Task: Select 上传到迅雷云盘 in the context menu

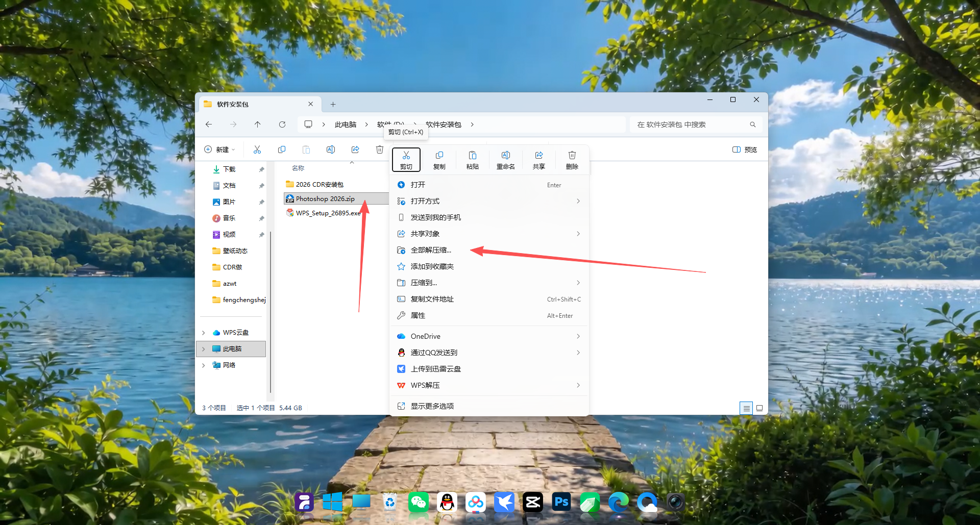Action: pyautogui.click(x=489, y=369)
